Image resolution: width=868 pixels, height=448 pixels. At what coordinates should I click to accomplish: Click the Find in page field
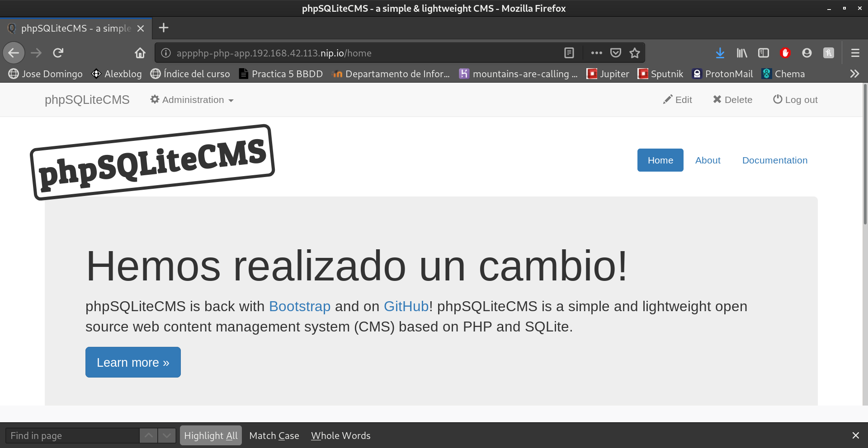(72, 435)
